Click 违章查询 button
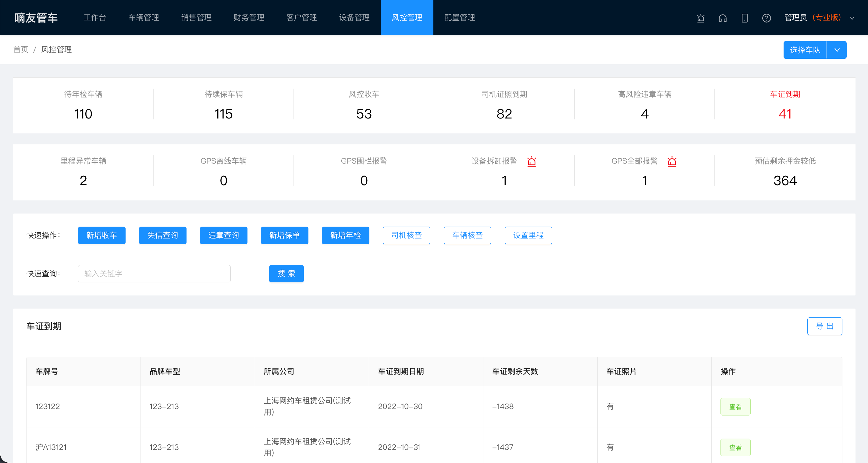This screenshot has width=868, height=463. [x=223, y=235]
